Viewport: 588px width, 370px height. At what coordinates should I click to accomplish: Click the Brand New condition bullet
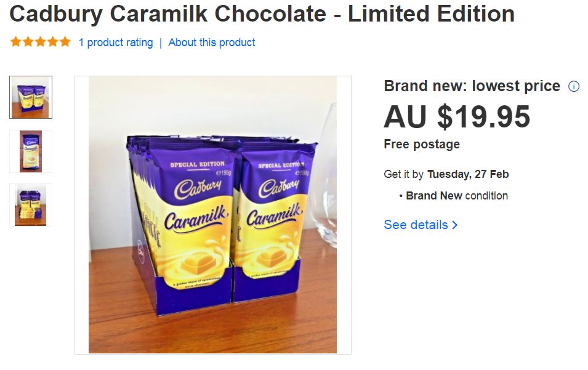tap(453, 196)
